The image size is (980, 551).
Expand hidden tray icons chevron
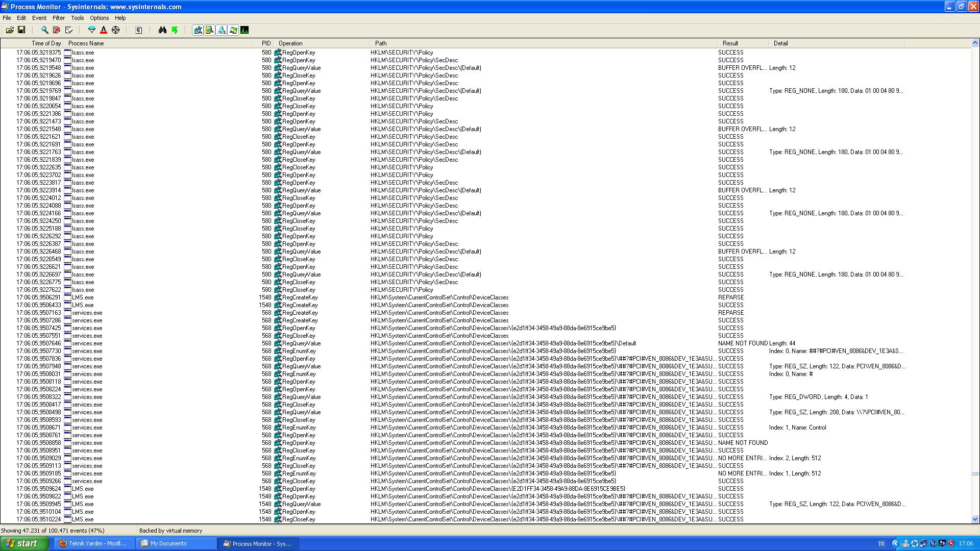tap(896, 544)
